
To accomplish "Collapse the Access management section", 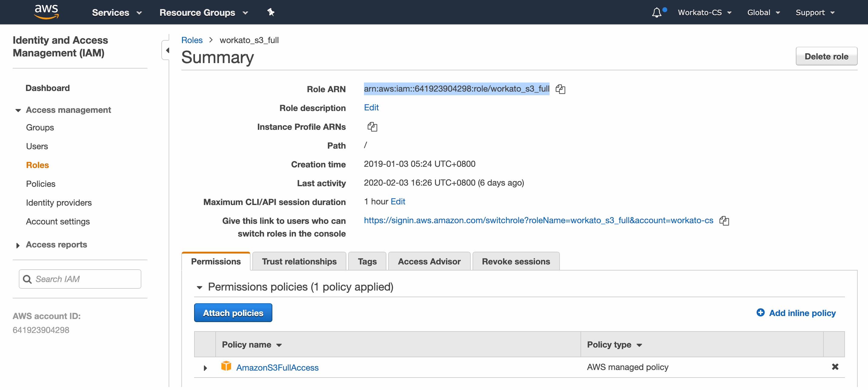I will 18,110.
